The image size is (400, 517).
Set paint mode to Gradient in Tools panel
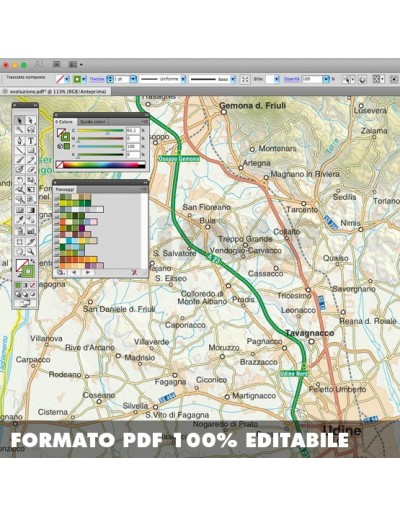coord(25,285)
